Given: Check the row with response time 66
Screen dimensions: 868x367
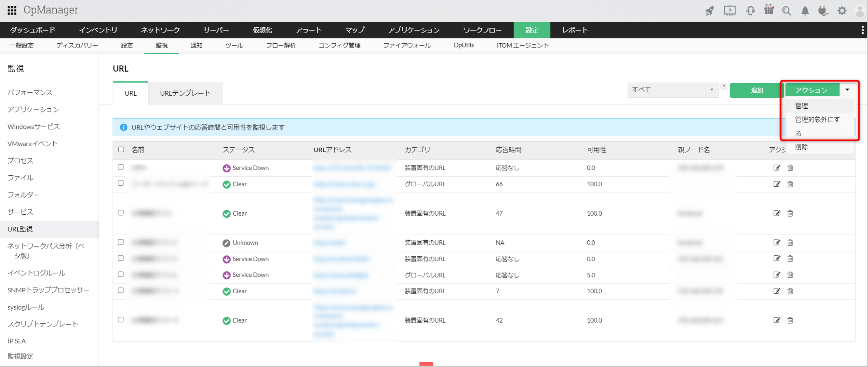Looking at the screenshot, I should click(121, 183).
